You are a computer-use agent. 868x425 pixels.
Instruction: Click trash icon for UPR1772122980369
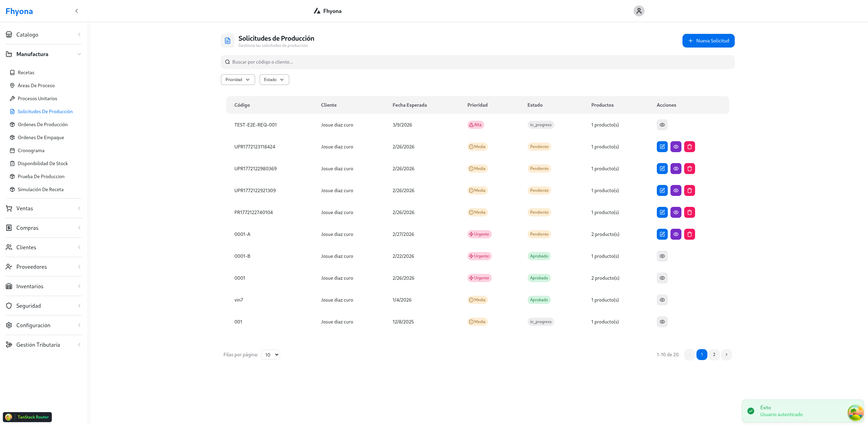[x=689, y=169]
